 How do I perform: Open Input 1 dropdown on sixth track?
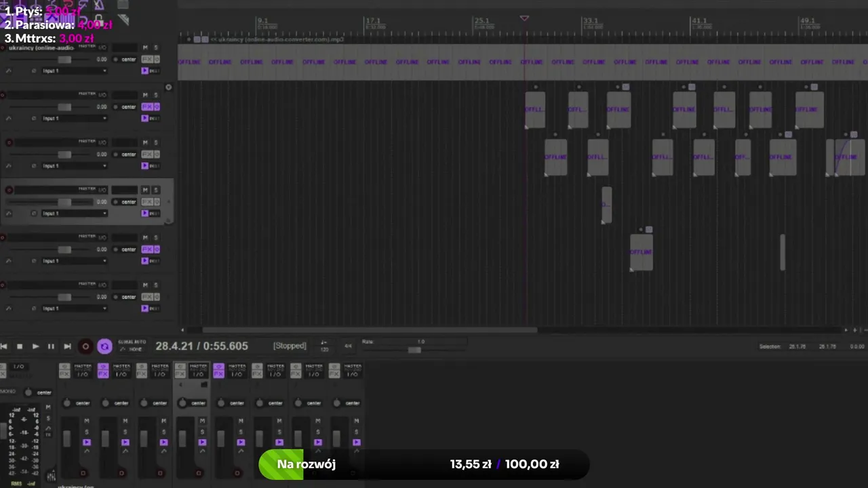(x=74, y=308)
